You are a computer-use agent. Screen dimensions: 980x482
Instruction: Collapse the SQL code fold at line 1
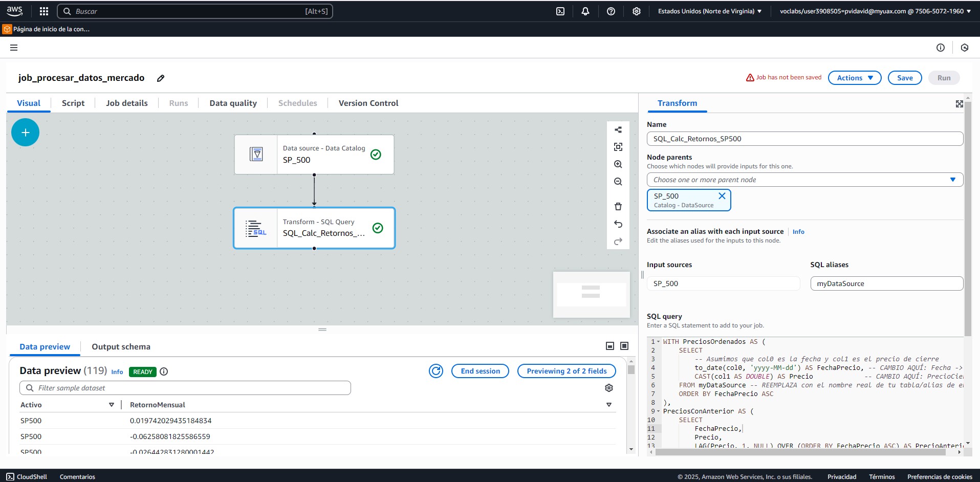(659, 342)
